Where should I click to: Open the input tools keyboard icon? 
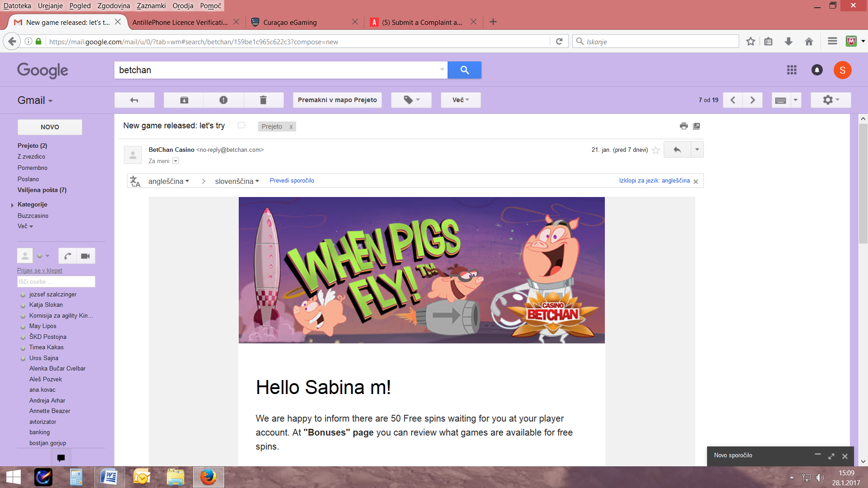pos(781,100)
